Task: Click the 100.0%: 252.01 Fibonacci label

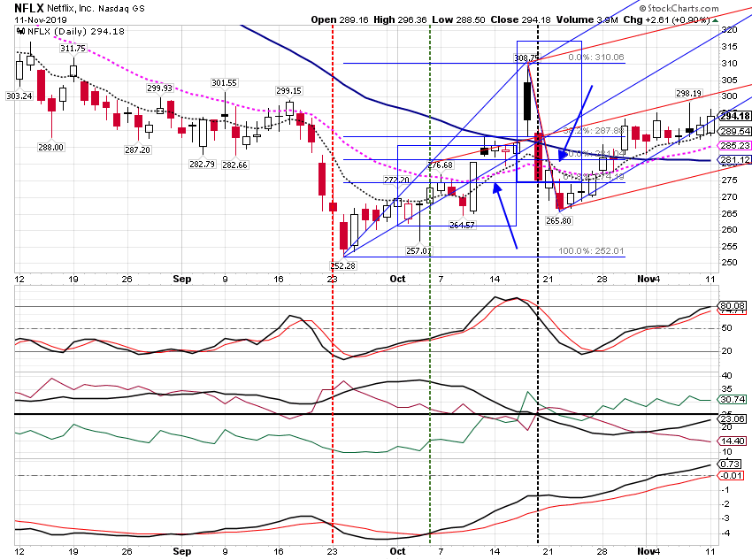Action: [591, 250]
